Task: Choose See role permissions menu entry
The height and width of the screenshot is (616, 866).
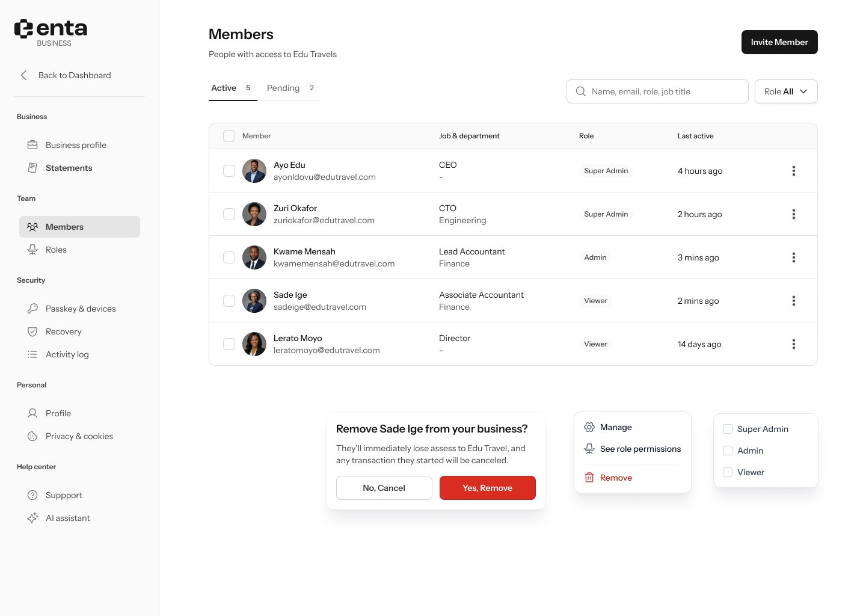Action: click(x=633, y=449)
